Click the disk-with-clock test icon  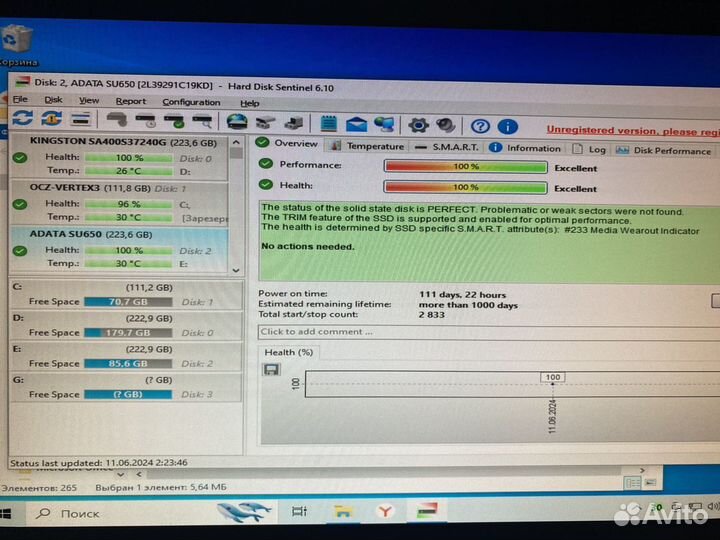pos(146,121)
